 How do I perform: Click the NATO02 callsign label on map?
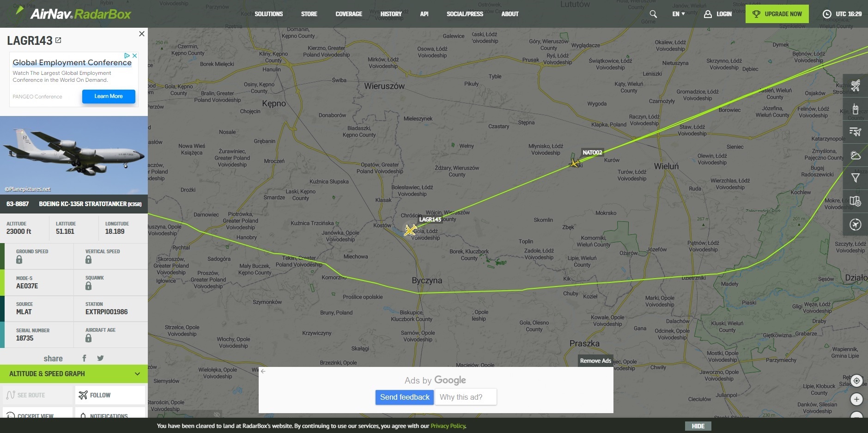point(592,152)
